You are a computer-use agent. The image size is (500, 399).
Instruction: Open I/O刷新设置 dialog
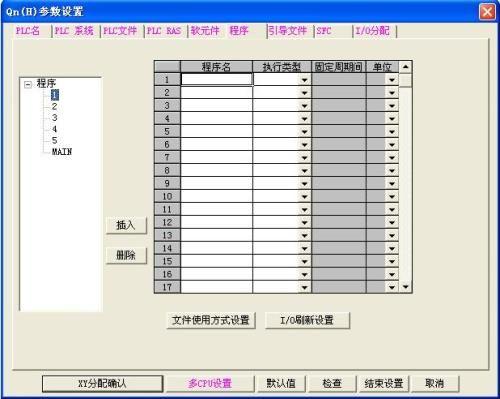point(307,320)
